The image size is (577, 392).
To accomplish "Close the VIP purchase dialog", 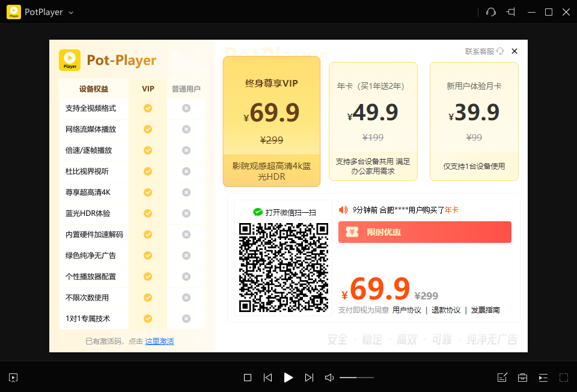I will (514, 51).
